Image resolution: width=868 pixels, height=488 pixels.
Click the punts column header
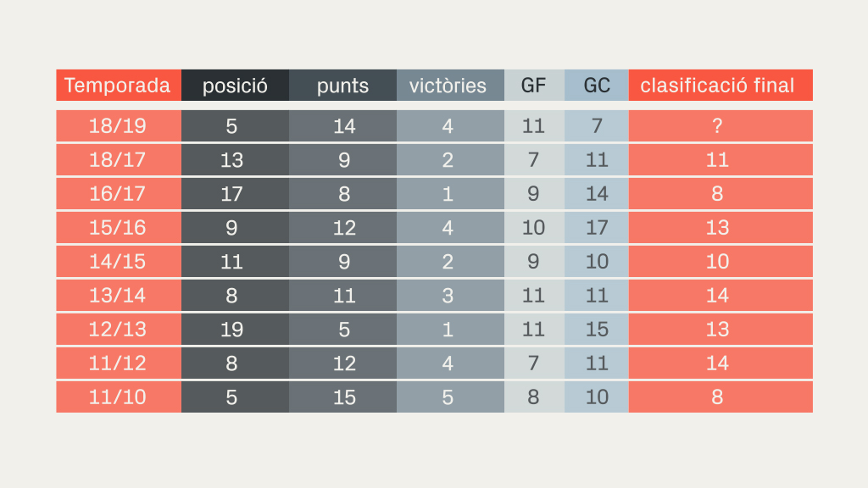(x=342, y=86)
